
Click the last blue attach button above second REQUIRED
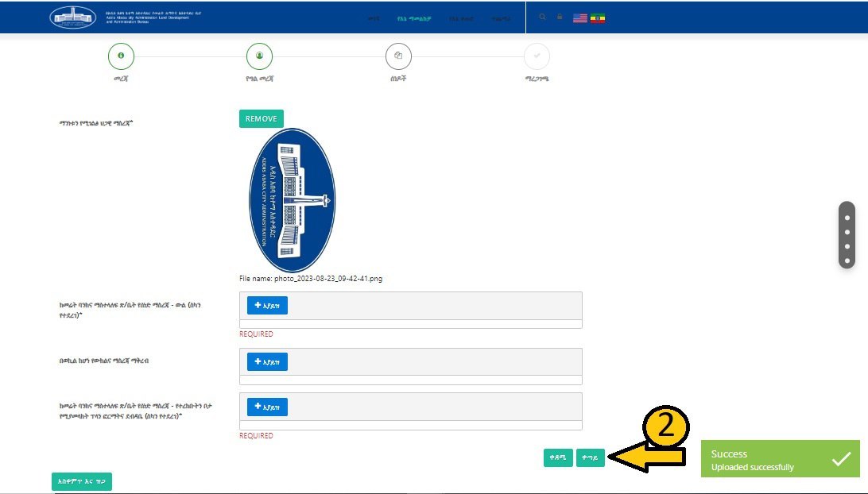click(267, 407)
